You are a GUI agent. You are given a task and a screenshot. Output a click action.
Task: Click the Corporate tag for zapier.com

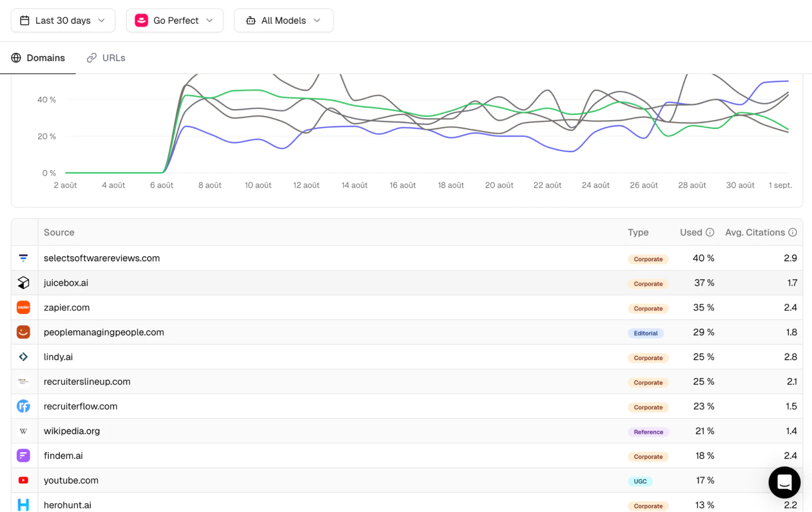[x=648, y=309]
